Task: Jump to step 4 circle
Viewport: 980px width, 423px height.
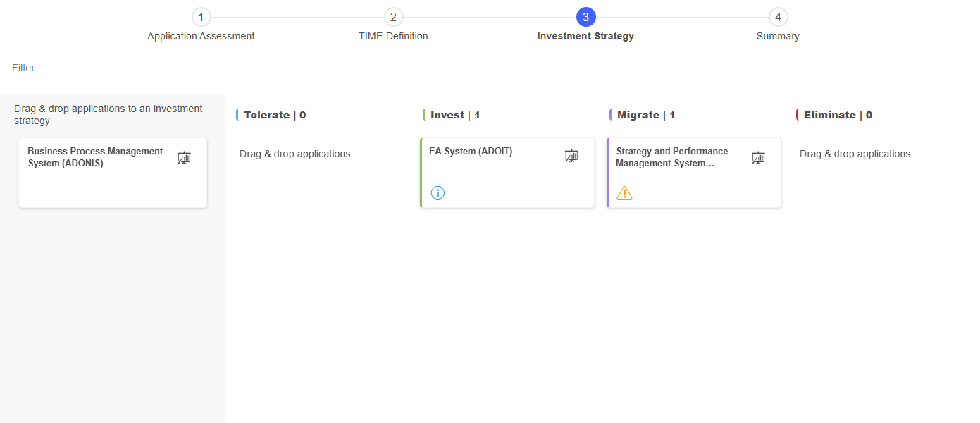Action: pos(778,17)
